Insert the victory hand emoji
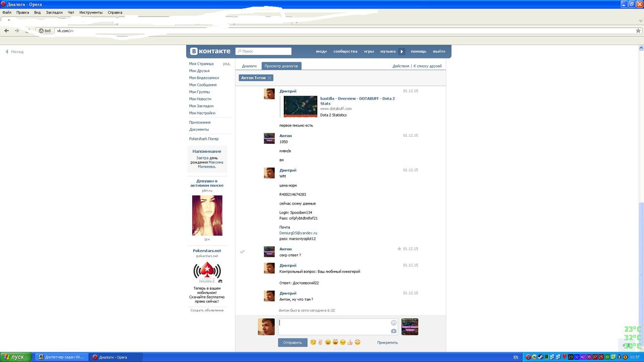 click(x=320, y=342)
